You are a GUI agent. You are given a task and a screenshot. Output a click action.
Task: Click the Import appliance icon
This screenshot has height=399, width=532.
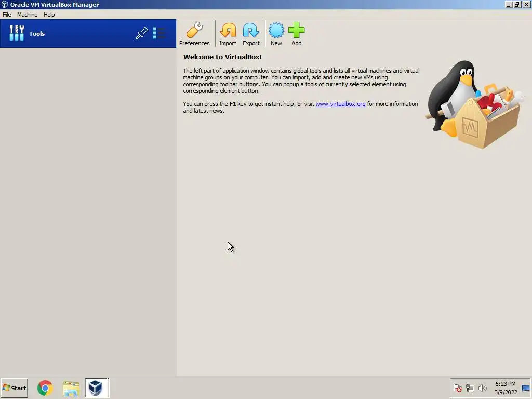228,34
